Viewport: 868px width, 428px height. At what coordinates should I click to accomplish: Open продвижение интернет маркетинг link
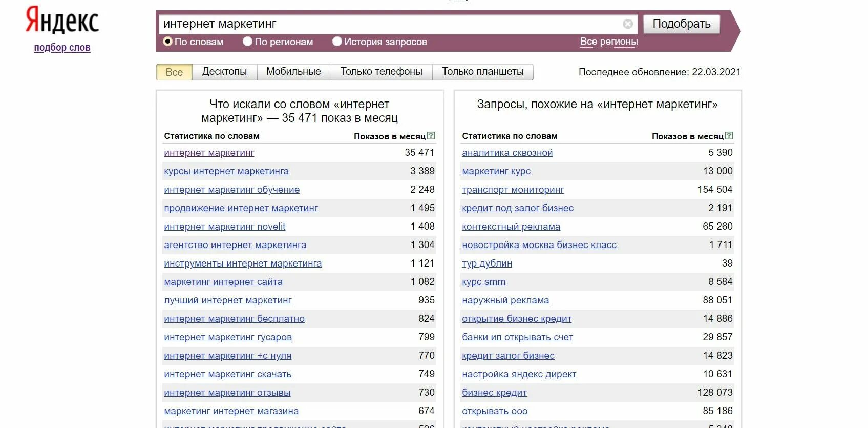click(x=241, y=208)
